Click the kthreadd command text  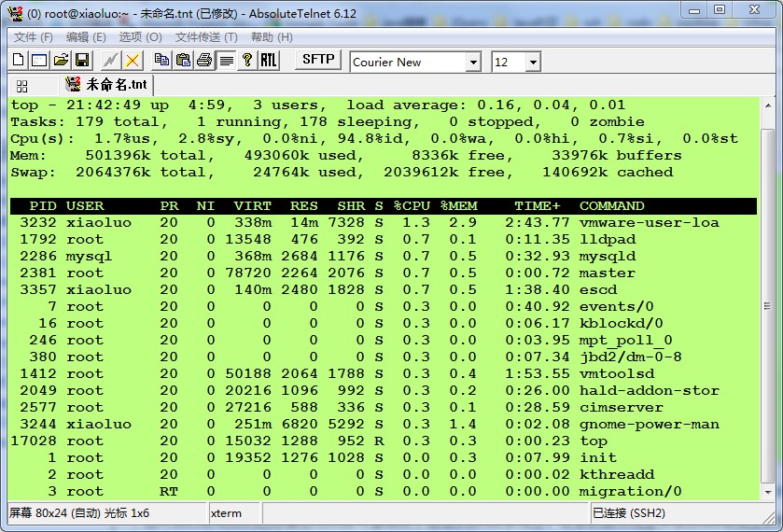pyautogui.click(x=617, y=474)
